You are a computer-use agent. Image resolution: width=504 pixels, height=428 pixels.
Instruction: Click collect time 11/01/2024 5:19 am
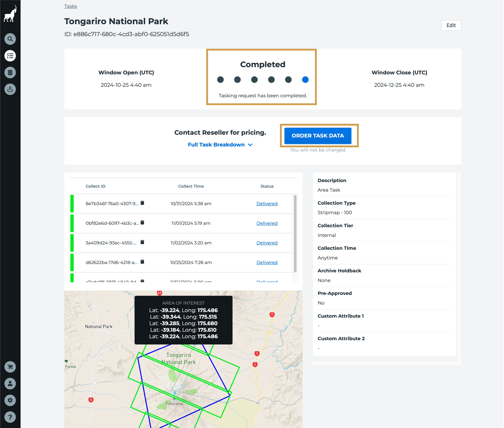tap(191, 223)
